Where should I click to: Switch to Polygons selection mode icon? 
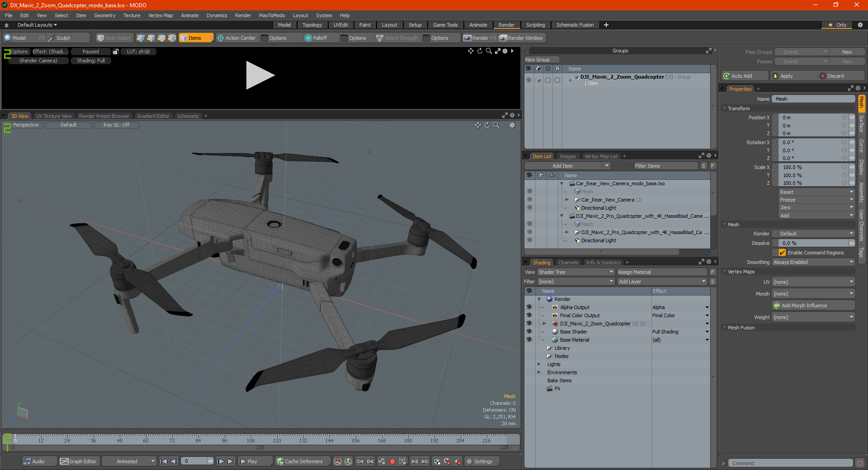161,38
